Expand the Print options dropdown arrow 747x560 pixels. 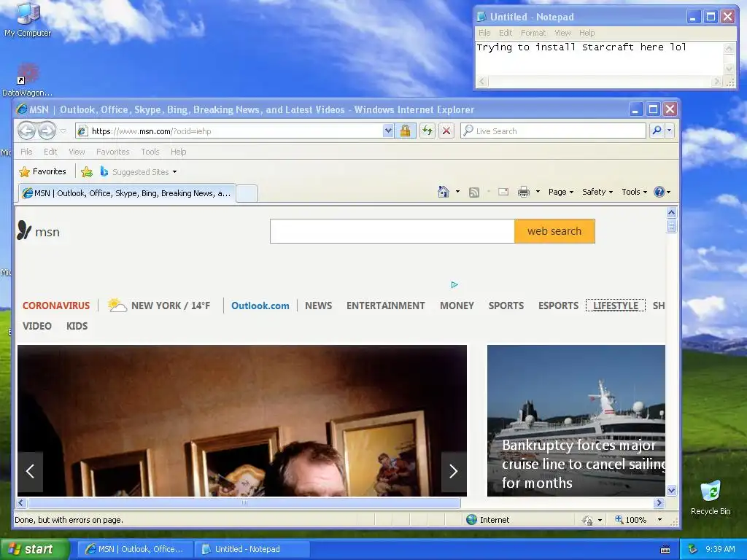click(x=538, y=192)
